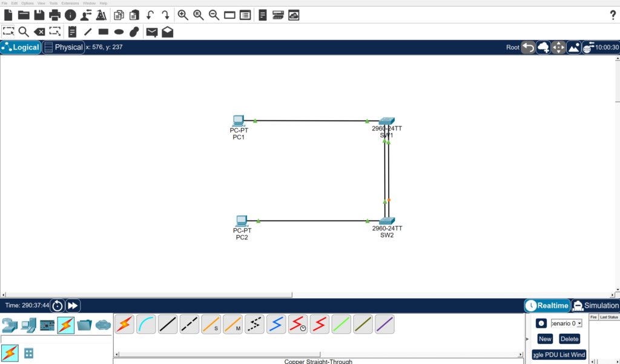620x364 pixels.
Task: Add a Simple PDU
Action: coord(151,31)
